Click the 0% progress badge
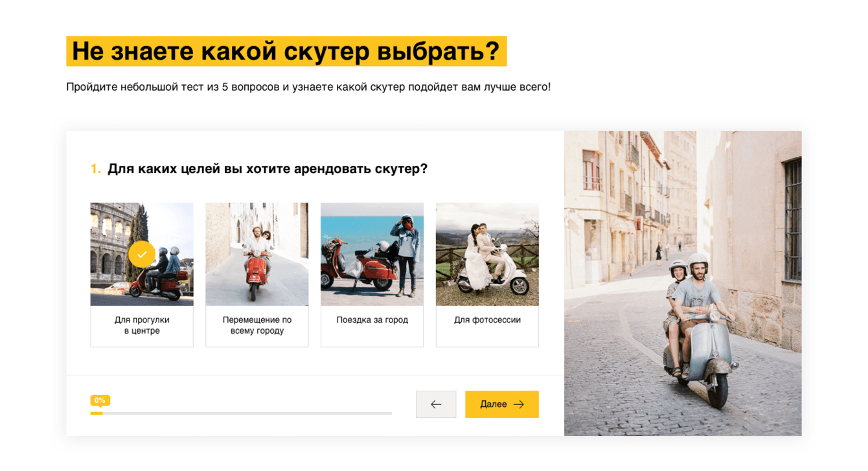The width and height of the screenshot is (868, 471). point(100,400)
